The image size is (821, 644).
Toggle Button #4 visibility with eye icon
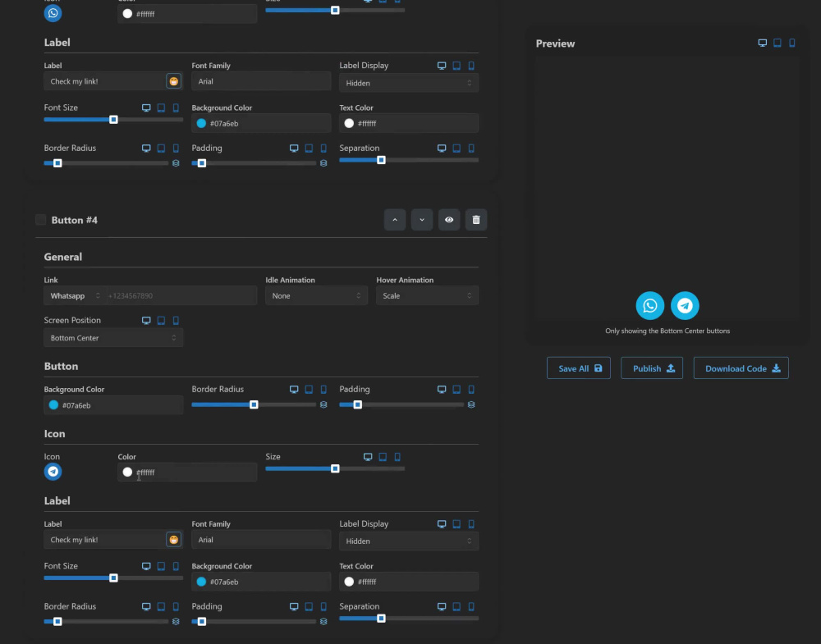[x=449, y=220]
